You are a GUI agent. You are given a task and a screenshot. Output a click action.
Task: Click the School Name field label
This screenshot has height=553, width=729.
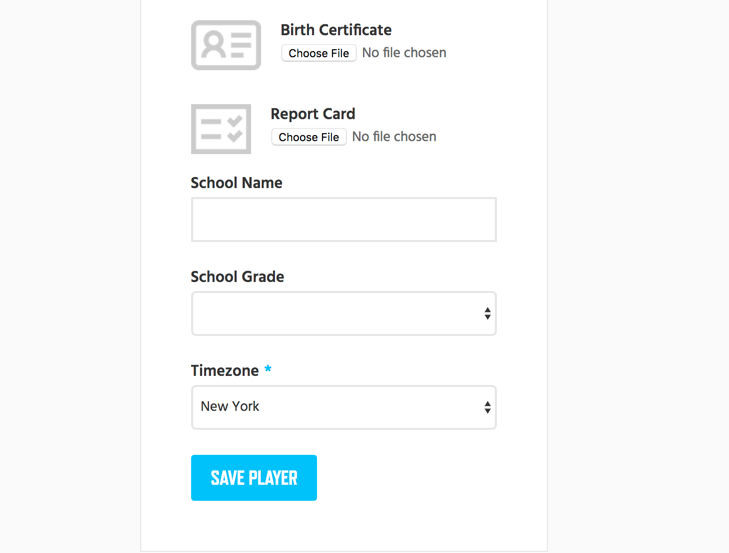click(x=237, y=183)
